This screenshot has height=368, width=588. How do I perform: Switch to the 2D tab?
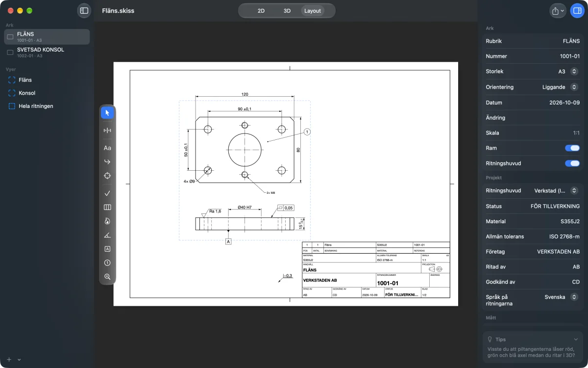coord(261,11)
